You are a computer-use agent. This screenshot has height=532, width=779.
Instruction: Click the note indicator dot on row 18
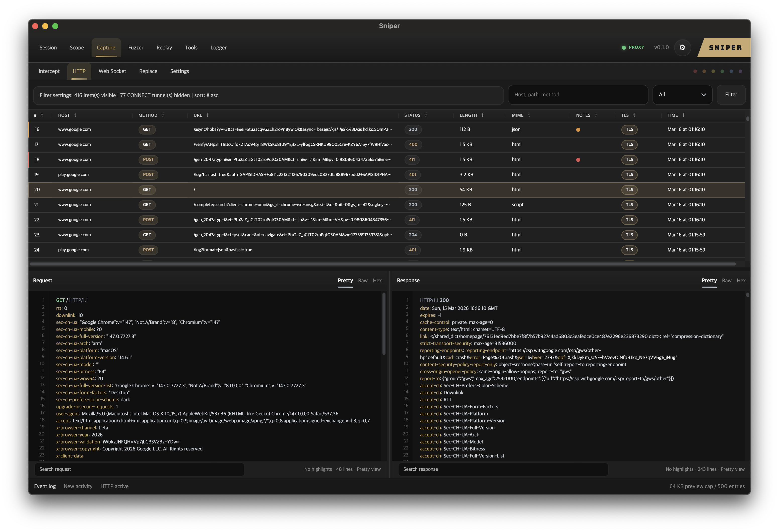(578, 160)
